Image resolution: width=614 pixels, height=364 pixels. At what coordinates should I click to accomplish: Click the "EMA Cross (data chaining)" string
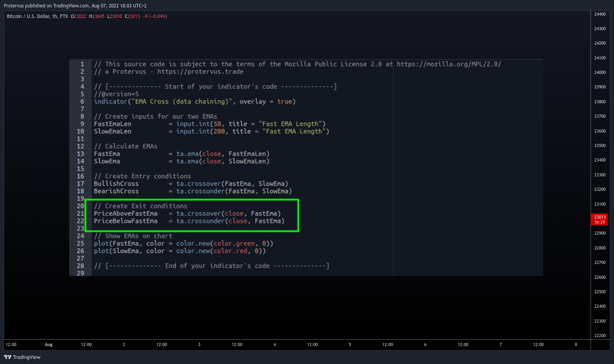click(181, 101)
